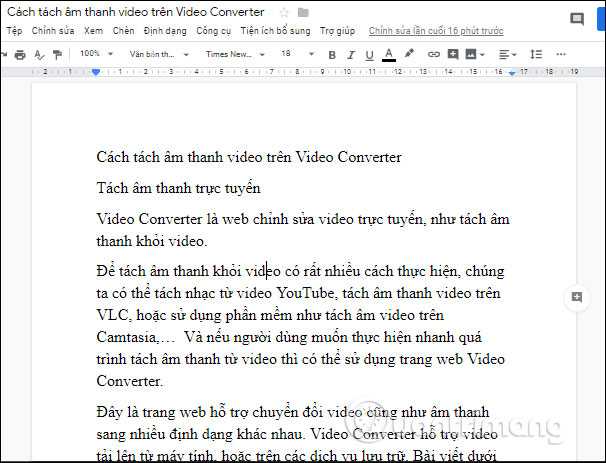The image size is (606, 463).
Task: Open the Trợ giúp menu
Action: (337, 31)
